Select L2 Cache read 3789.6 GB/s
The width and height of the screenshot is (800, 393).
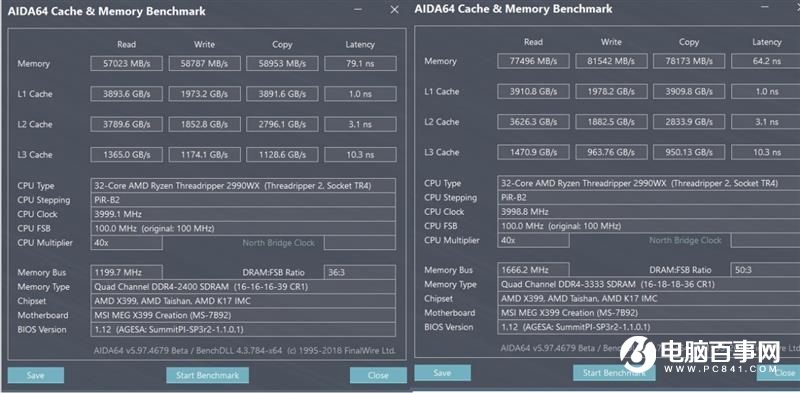pos(127,124)
